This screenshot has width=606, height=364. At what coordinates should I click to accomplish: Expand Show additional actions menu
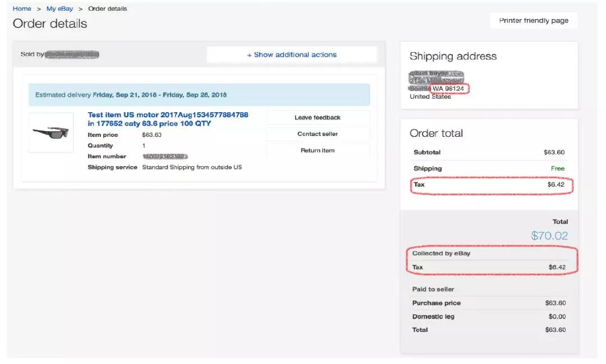(x=292, y=54)
